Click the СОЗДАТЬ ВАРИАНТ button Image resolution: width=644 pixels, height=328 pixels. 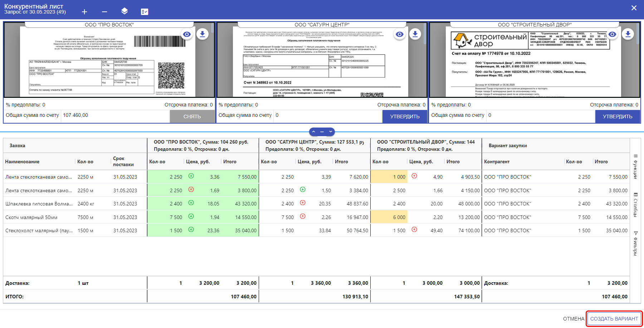pos(614,319)
